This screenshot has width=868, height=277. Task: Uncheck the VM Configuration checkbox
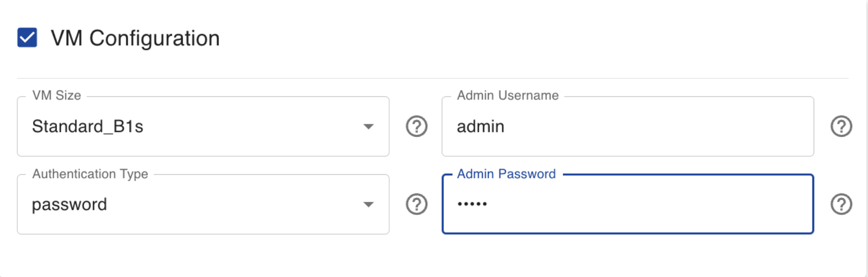(x=27, y=38)
